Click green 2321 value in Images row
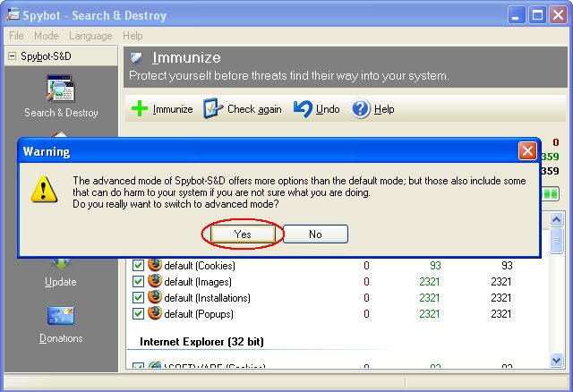Image resolution: width=573 pixels, height=392 pixels. click(430, 282)
